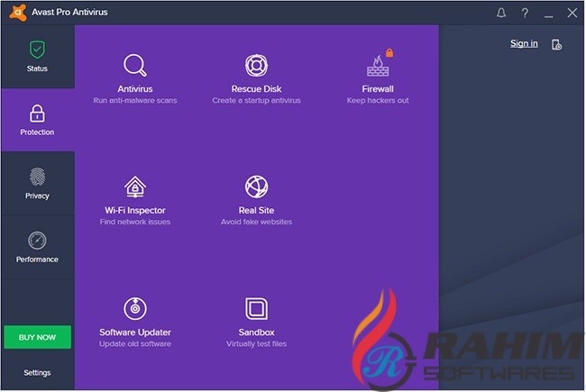
Task: Switch to the Privacy tab label
Action: 37,196
